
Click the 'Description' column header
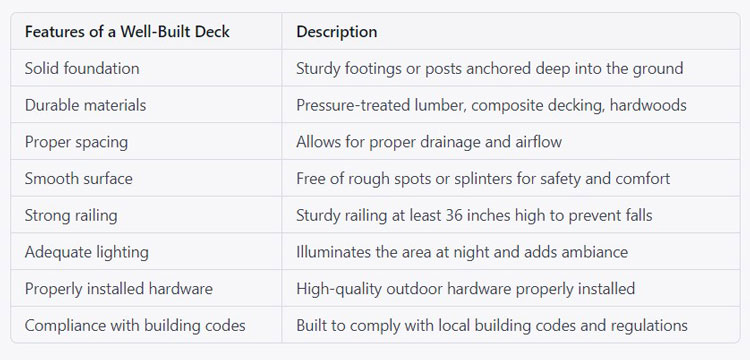coord(337,32)
